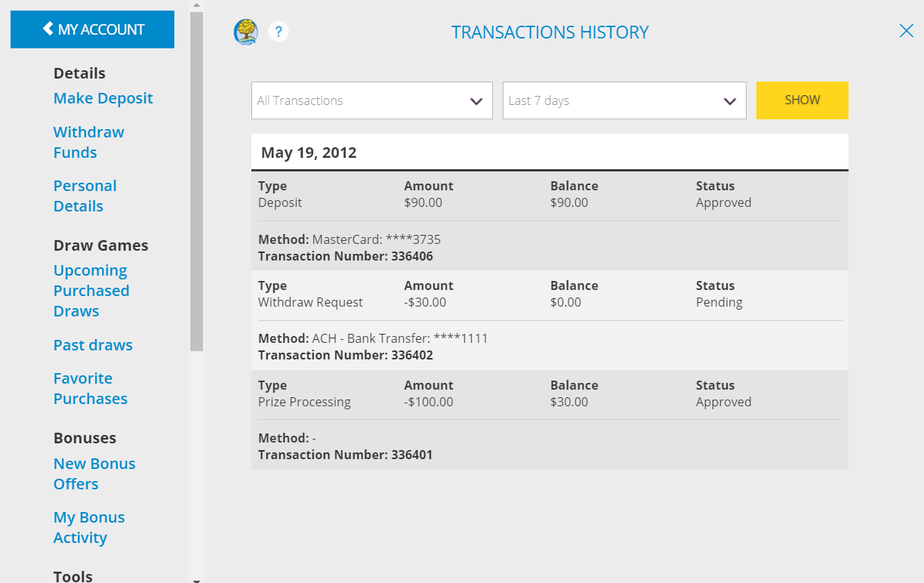View Personal Details
This screenshot has height=583, width=924.
[85, 196]
